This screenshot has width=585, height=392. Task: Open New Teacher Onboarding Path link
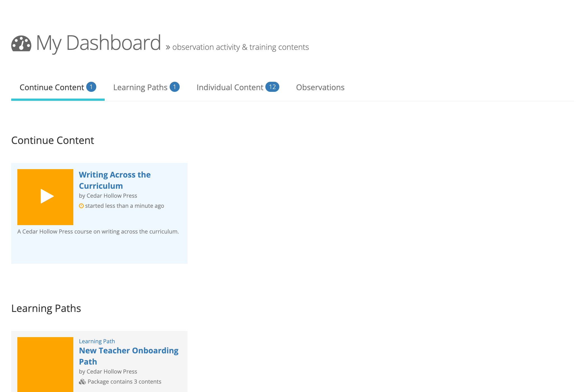129,356
